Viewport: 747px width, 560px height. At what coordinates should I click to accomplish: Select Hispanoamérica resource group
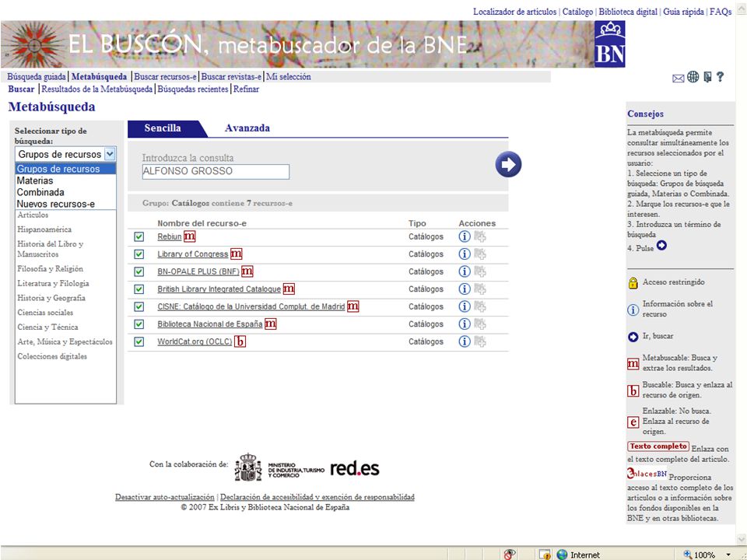coord(44,229)
